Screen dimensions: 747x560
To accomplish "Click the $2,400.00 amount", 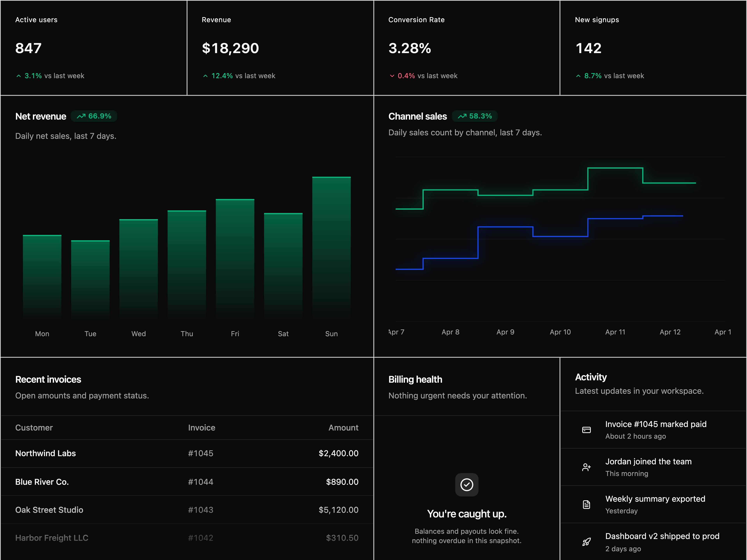I will click(x=339, y=453).
